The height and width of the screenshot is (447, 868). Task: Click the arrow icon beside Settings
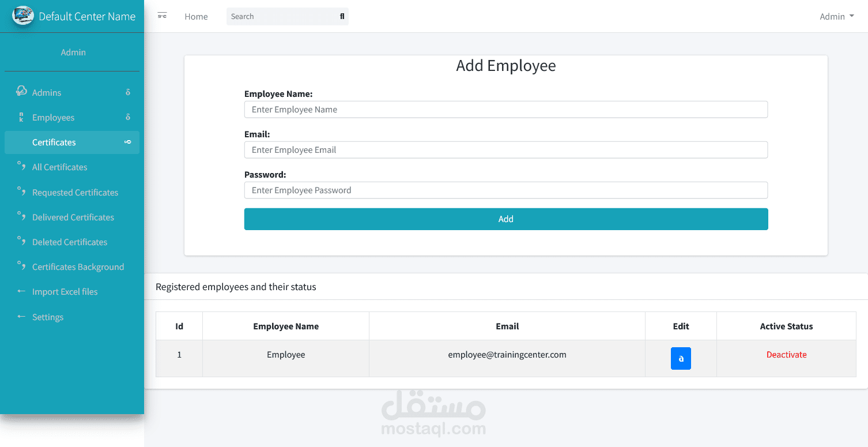tap(21, 317)
